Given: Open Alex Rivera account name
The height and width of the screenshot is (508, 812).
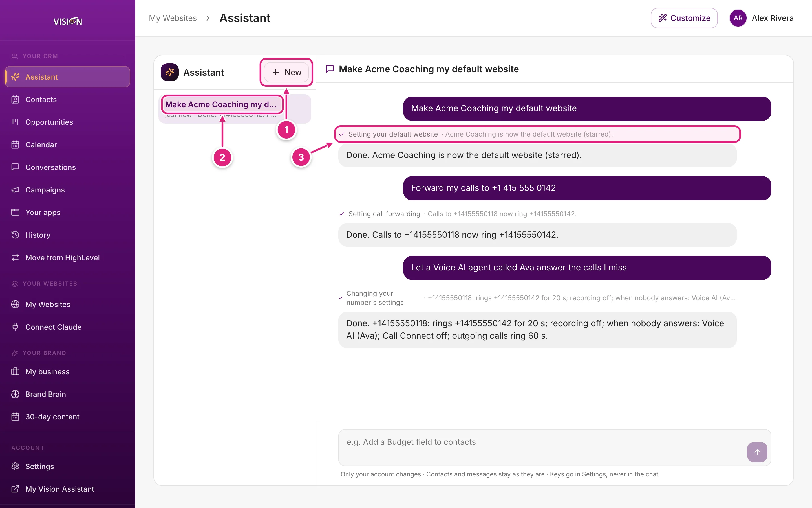Looking at the screenshot, I should coord(773,18).
